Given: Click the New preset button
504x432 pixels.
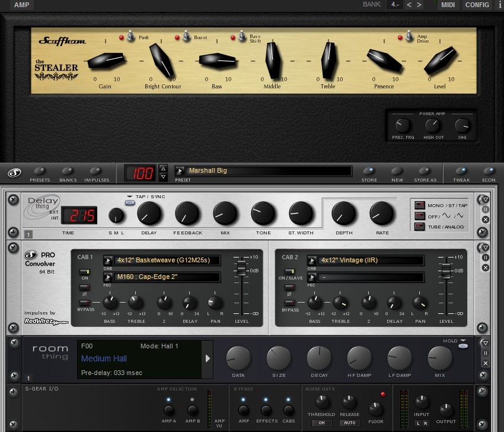Looking at the screenshot, I should tap(397, 171).
